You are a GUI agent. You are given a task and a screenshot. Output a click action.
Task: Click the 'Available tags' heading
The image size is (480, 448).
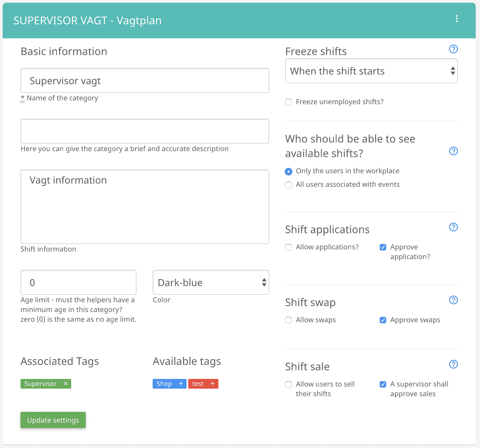click(x=187, y=361)
